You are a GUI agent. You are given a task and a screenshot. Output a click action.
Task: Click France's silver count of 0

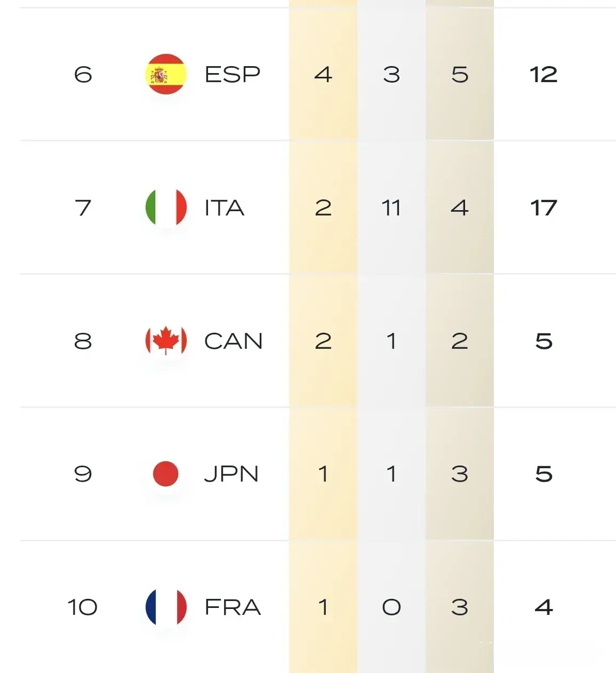click(x=391, y=607)
